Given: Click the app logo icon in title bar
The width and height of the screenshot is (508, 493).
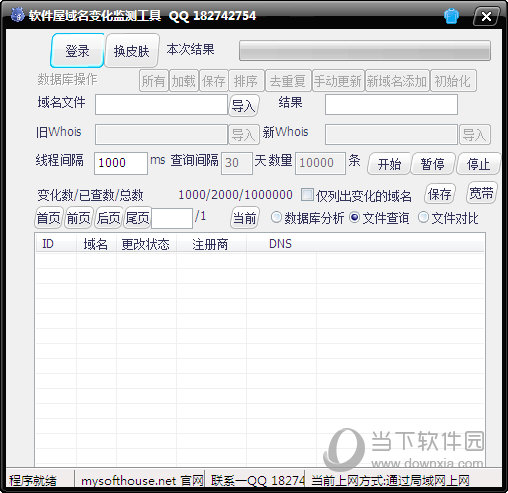Looking at the screenshot, I should pyautogui.click(x=17, y=15).
